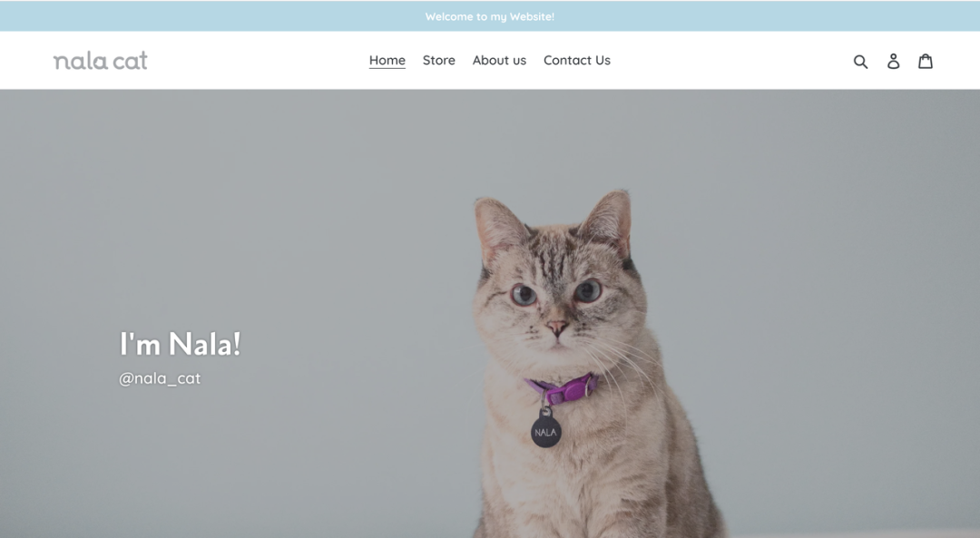Go to the Home menu item
The width and height of the screenshot is (980, 538).
coord(387,60)
